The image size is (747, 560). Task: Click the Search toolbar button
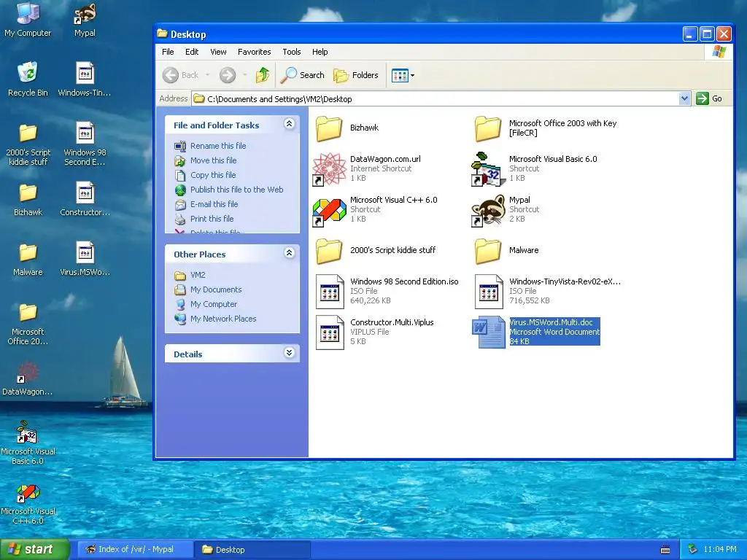303,75
